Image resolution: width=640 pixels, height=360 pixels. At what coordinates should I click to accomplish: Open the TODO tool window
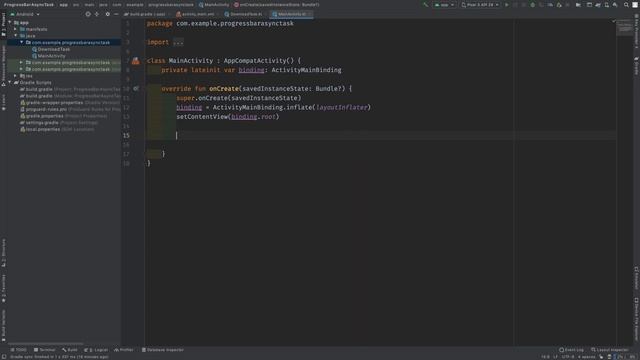[x=18, y=350]
